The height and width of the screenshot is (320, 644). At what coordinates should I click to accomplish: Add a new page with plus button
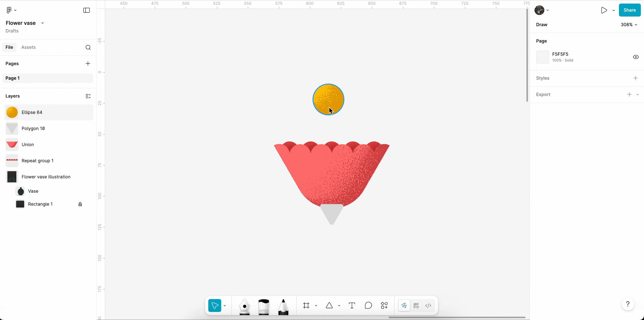tap(88, 64)
